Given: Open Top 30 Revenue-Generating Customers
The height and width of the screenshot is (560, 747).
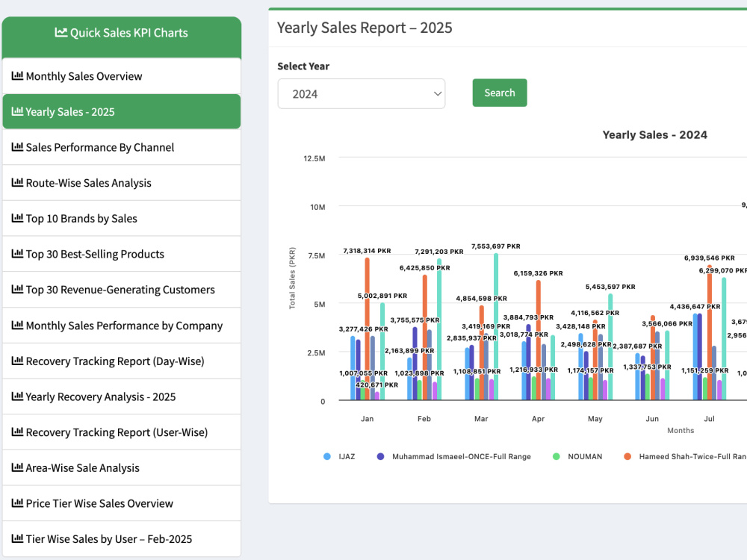Looking at the screenshot, I should pos(122,290).
